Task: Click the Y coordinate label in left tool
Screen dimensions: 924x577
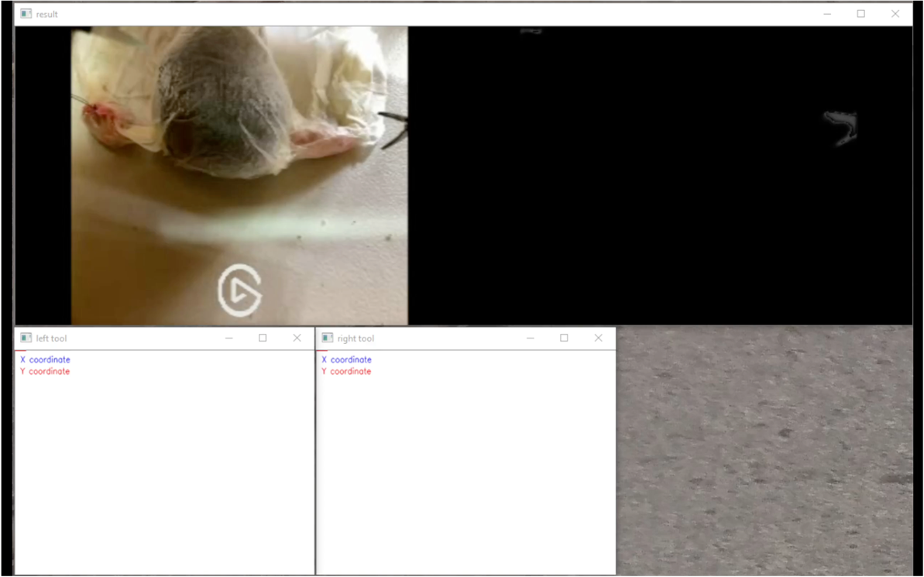Action: coord(45,372)
